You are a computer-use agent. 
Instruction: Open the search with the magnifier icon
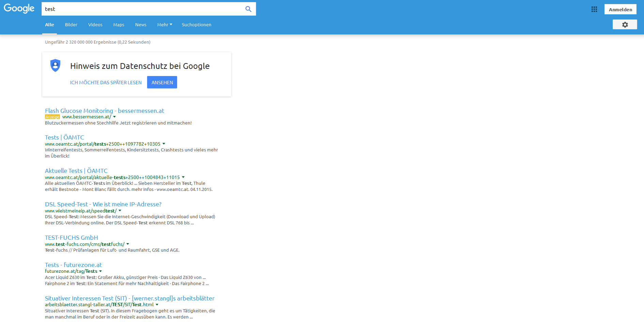[x=248, y=9]
